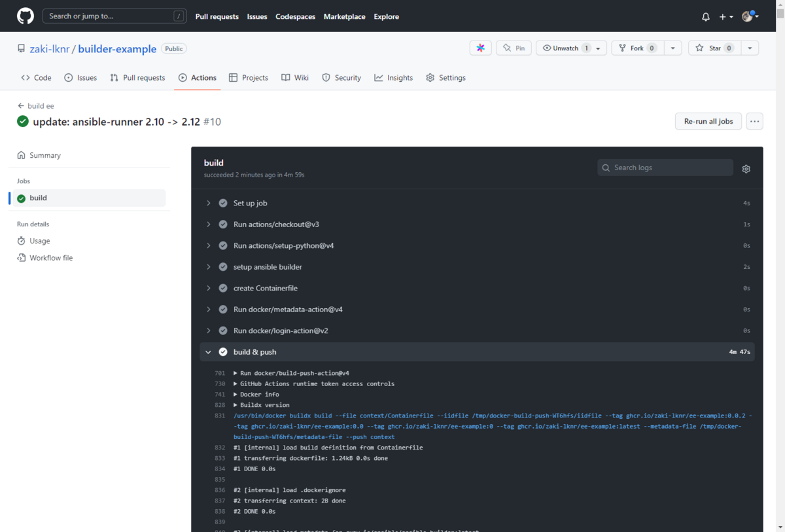Open the Workflow file from the sidebar

50,257
